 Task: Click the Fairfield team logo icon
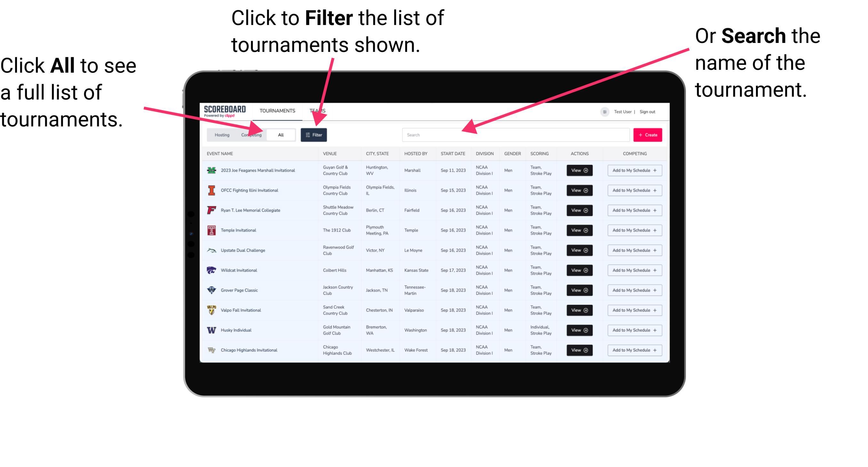(x=211, y=210)
